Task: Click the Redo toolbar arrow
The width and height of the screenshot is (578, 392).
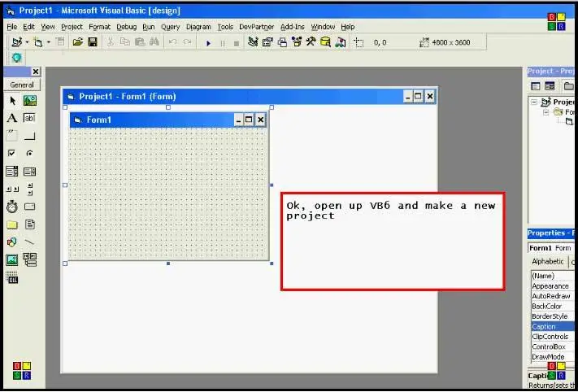Action: click(187, 42)
